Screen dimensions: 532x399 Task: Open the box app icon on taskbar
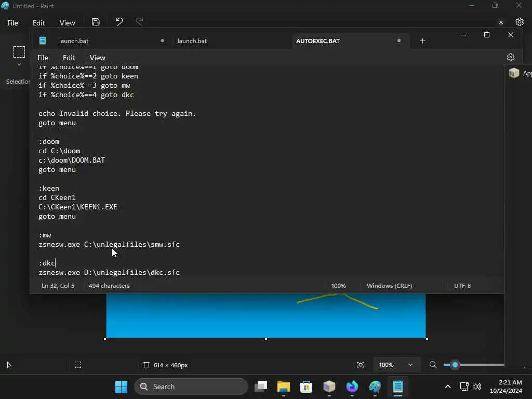(329, 387)
